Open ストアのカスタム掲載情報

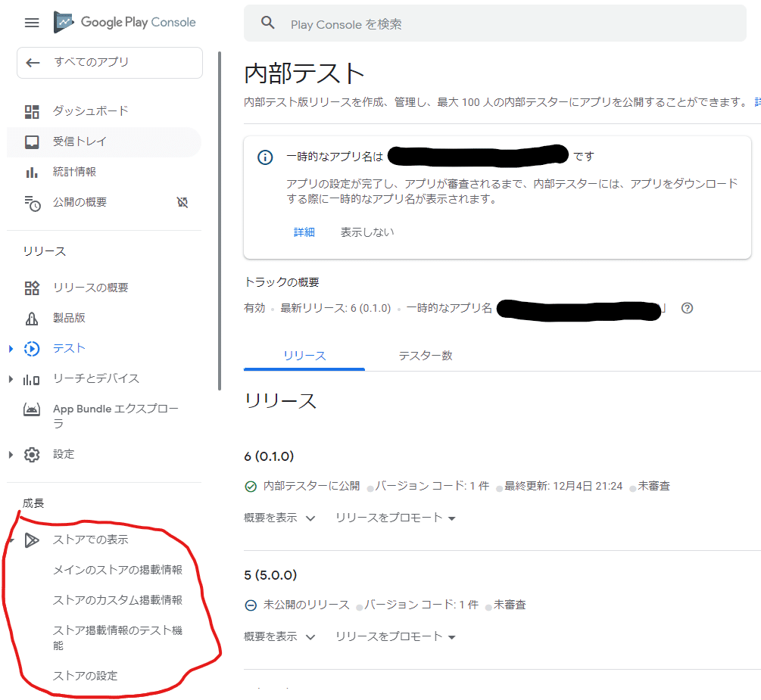pos(117,601)
